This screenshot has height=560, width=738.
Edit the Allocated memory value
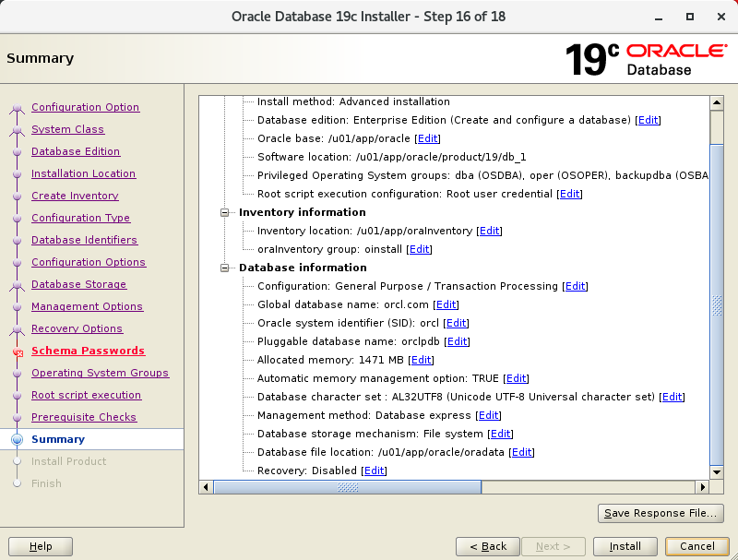422,360
